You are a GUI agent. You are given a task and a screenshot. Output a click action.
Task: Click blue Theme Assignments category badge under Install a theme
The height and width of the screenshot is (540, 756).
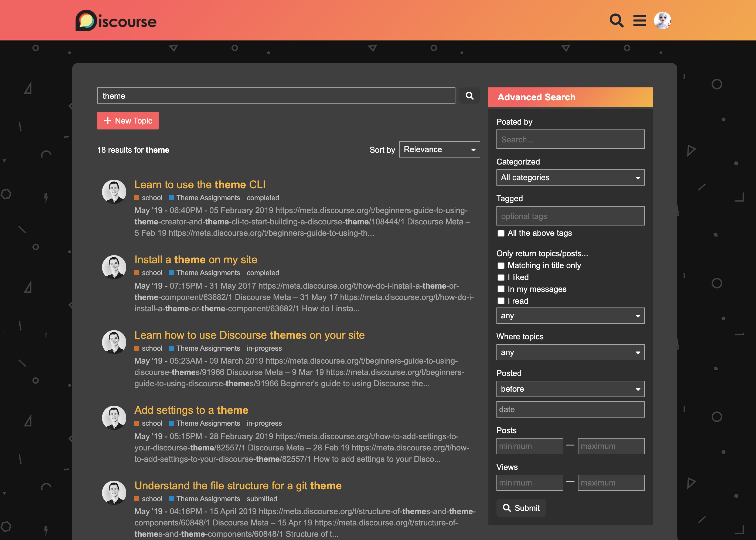[x=205, y=273]
